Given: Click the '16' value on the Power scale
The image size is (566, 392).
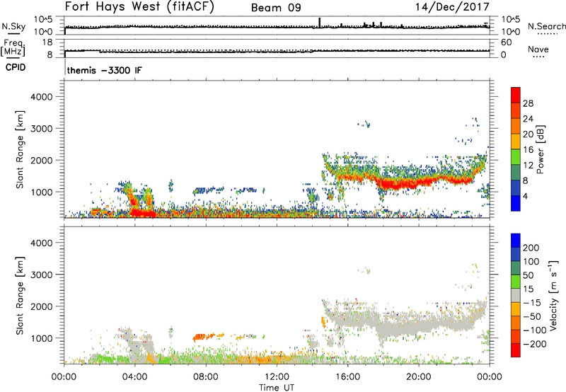Looking at the screenshot, I should (x=528, y=150).
